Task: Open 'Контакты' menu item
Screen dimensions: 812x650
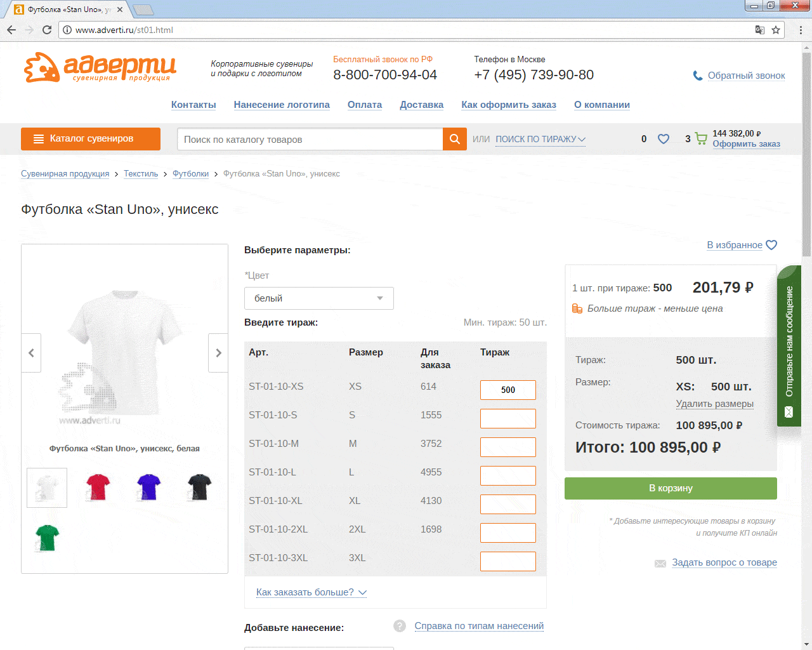Action: tap(193, 105)
